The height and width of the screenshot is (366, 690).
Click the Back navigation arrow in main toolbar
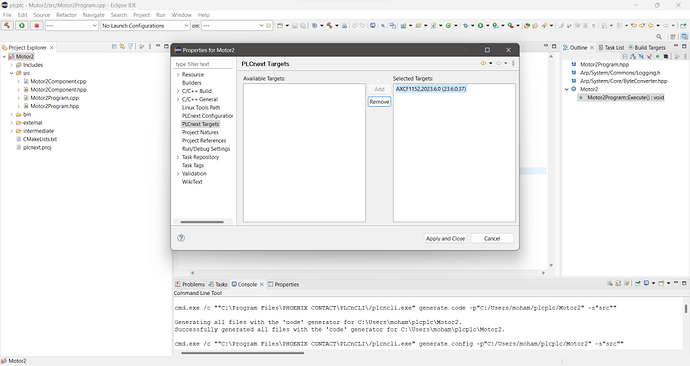pyautogui.click(x=651, y=26)
